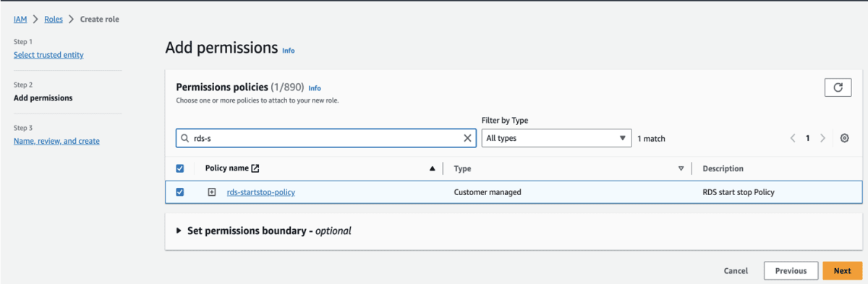Uncheck the rds-startstop-policy checkbox
Image resolution: width=868 pixels, height=284 pixels.
coord(180,192)
